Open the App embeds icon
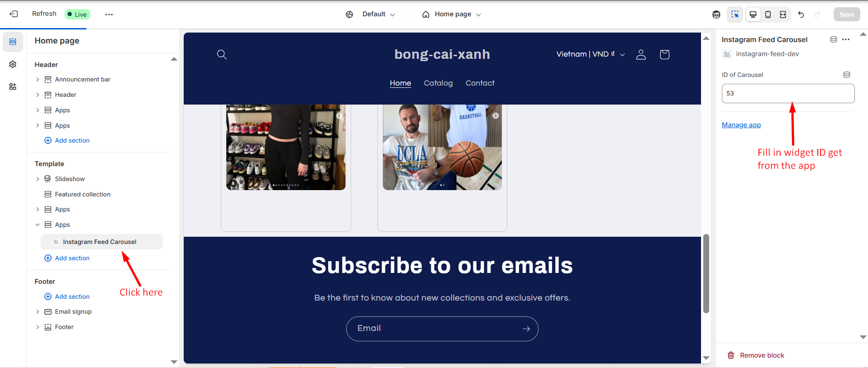The image size is (868, 368). 13,86
